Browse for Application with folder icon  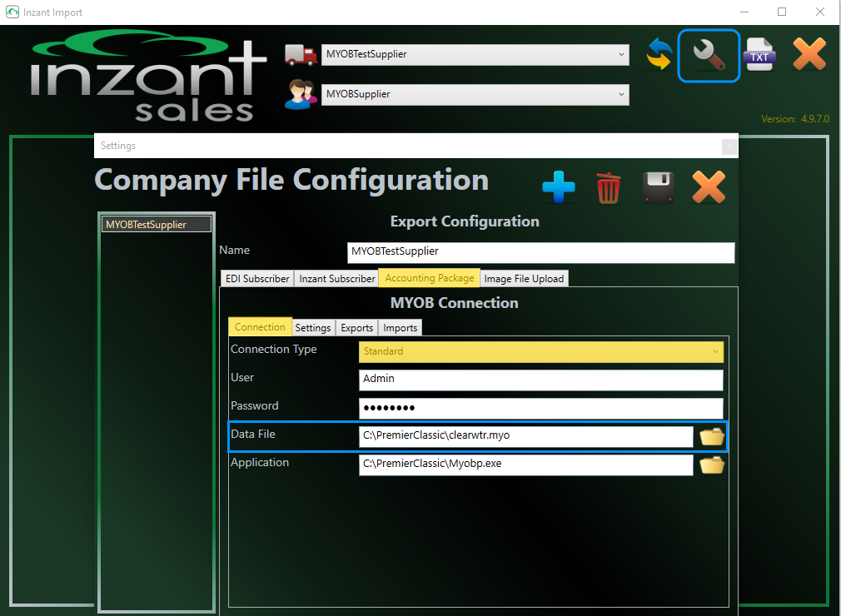[712, 464]
